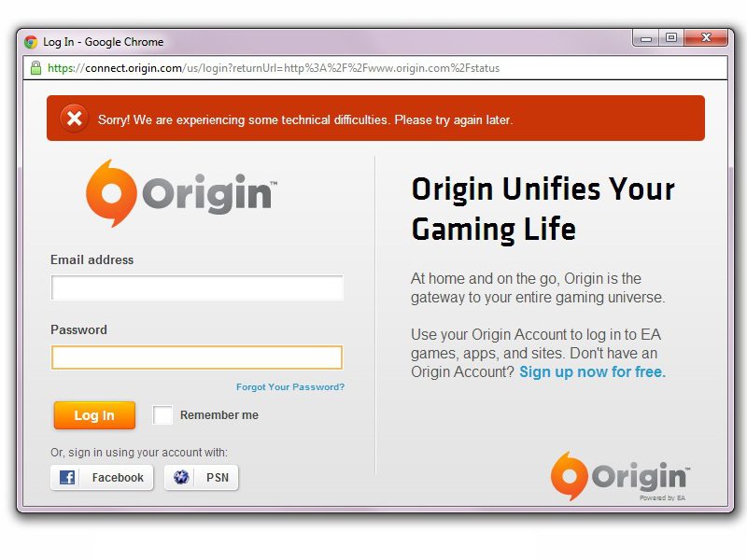
Task: Focus the Email address field
Action: click(197, 287)
